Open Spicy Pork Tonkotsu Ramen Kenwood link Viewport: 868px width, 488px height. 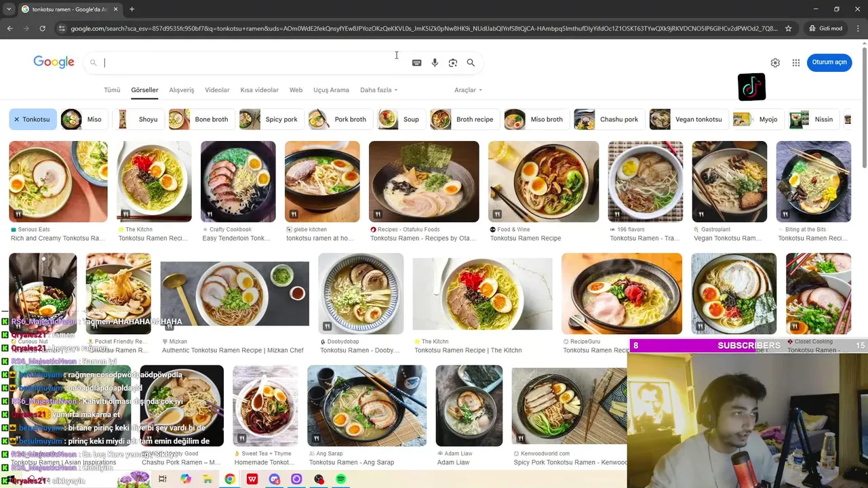570,462
